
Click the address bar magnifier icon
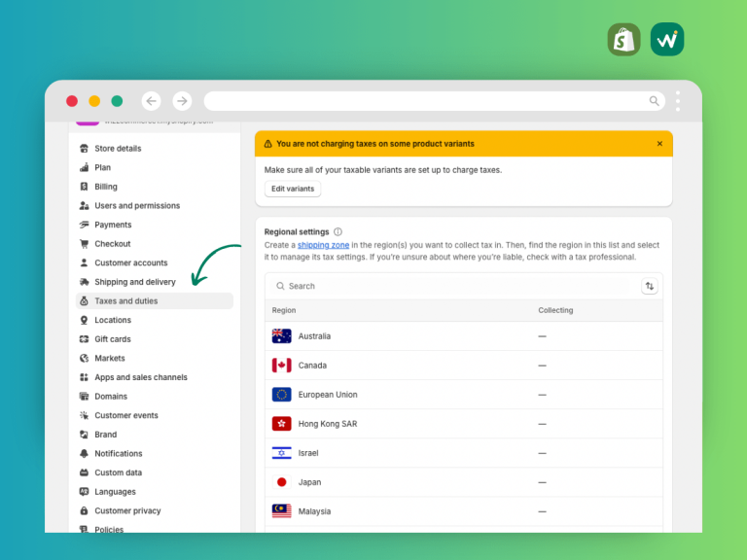pyautogui.click(x=654, y=101)
